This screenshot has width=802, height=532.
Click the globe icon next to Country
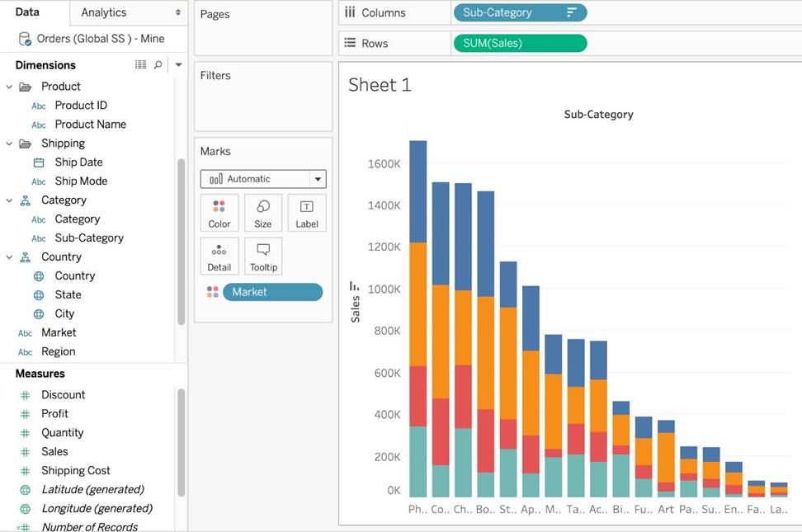pos(38,275)
